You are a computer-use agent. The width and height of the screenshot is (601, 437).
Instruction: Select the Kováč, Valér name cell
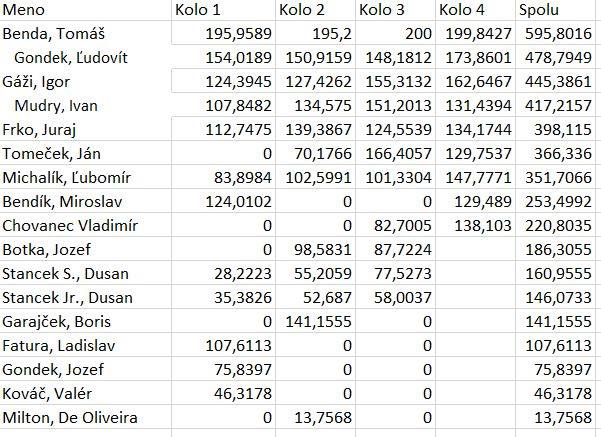[x=47, y=394]
